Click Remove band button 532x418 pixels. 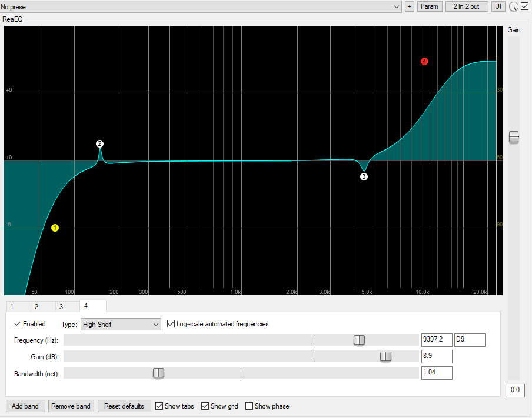[x=71, y=406]
